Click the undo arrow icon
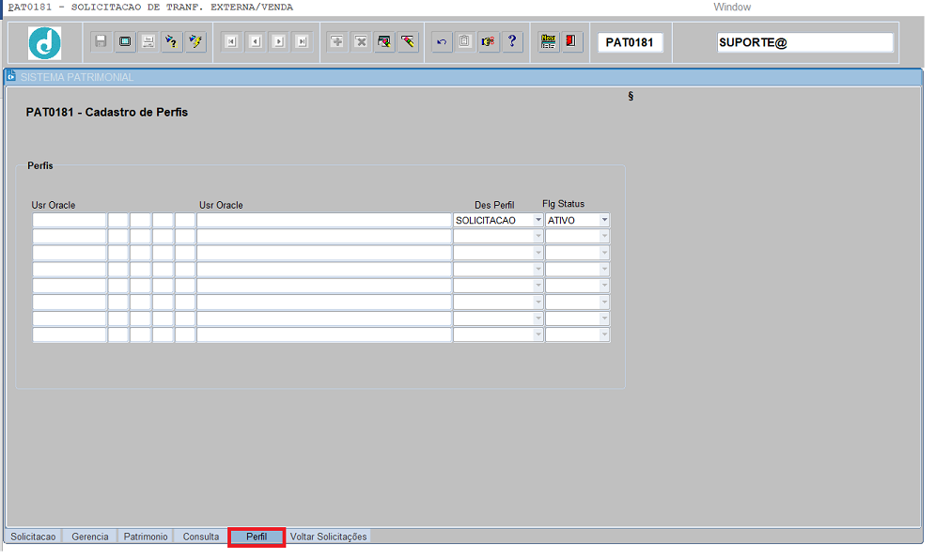 tap(442, 42)
